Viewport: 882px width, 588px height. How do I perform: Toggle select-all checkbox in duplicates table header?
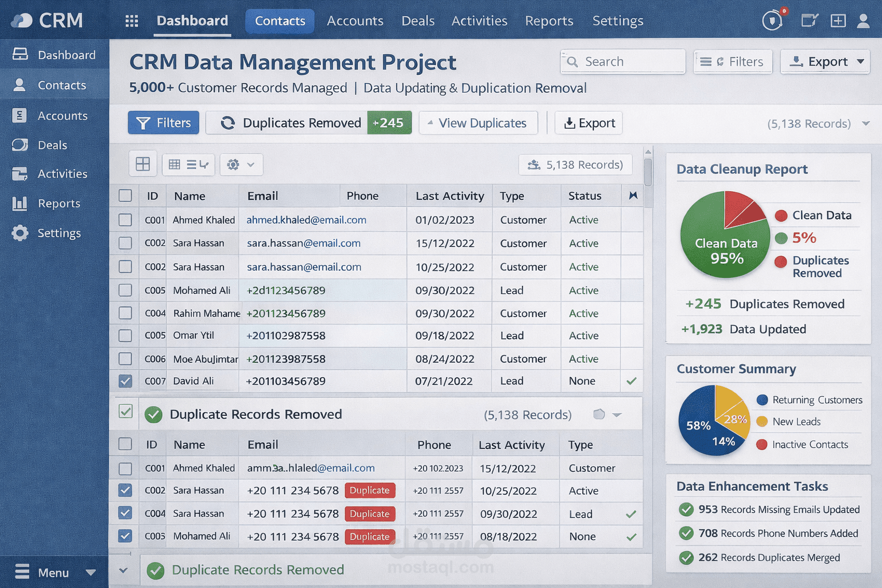click(125, 444)
